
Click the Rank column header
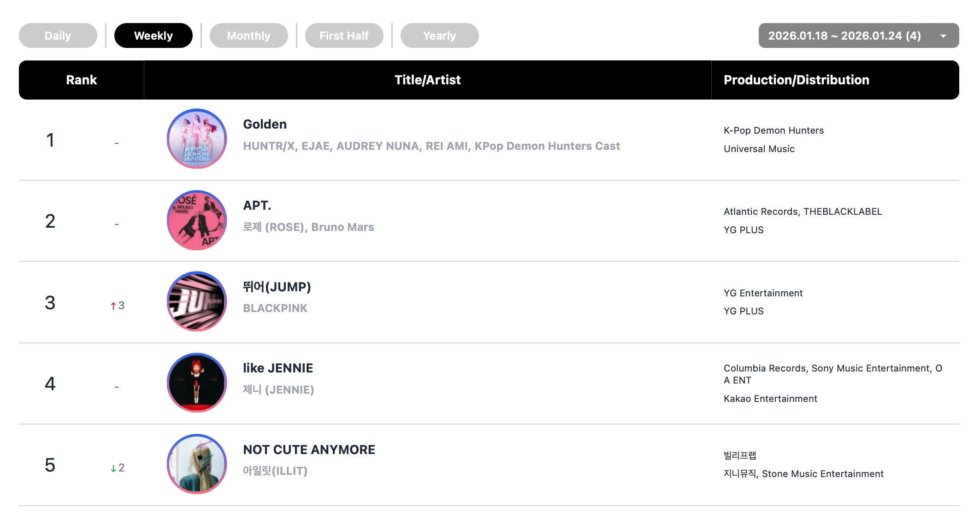coord(82,80)
